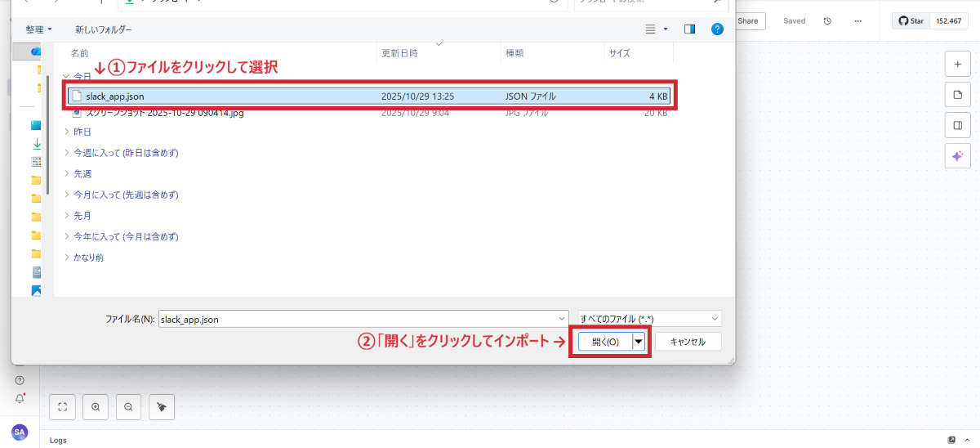Click the 開く(O) button
This screenshot has height=448, width=980.
pos(605,342)
